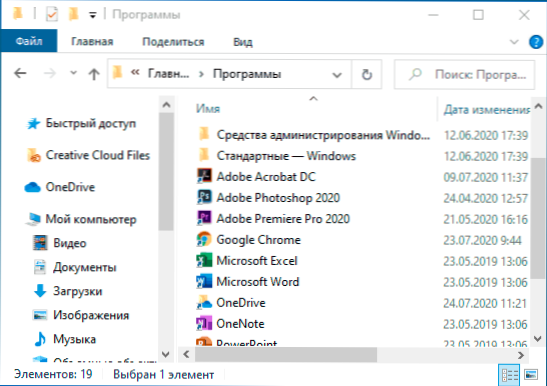Click Выбран 1 элемент status text
This screenshot has width=547, height=386.
pos(163,375)
